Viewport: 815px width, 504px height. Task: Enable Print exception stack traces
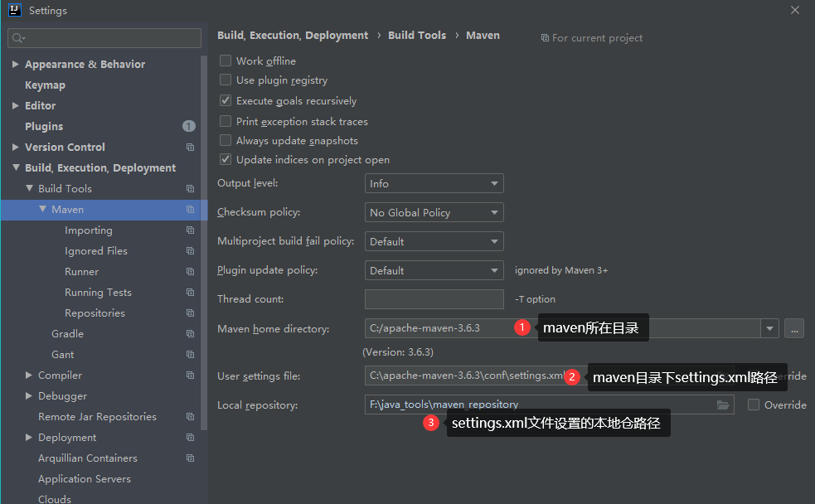coord(226,122)
